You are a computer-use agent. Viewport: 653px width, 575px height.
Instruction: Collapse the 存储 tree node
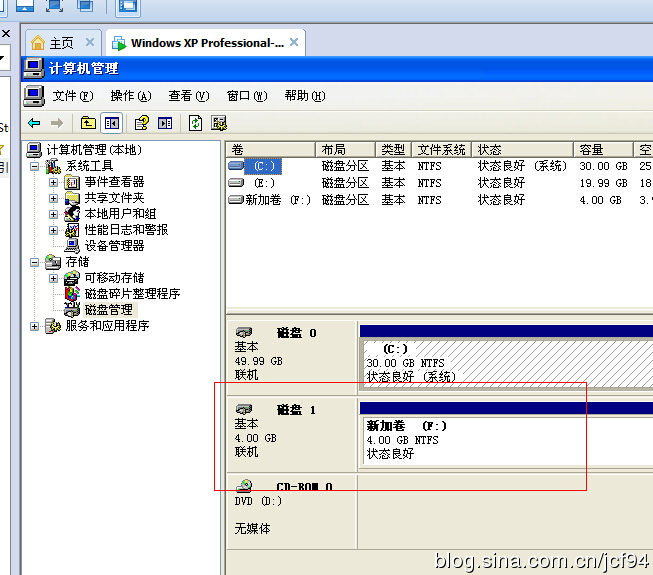pos(35,262)
